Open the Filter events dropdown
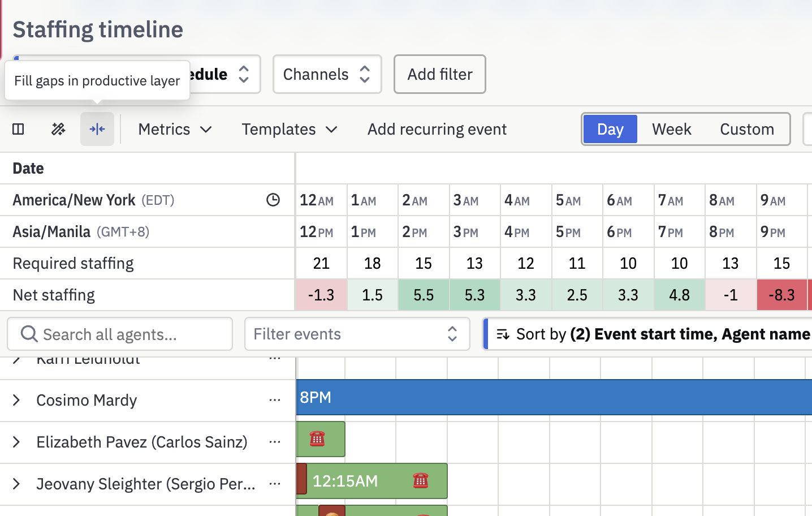812x516 pixels. [357, 334]
